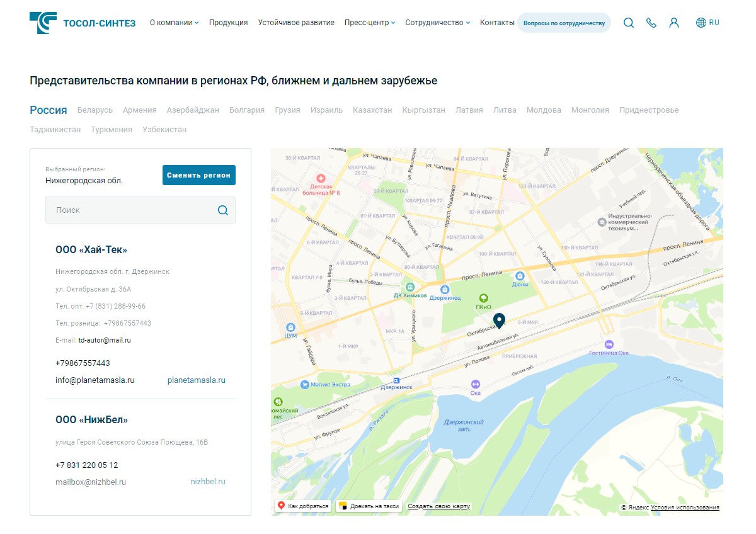Focus the Поиск search input field

(140, 210)
